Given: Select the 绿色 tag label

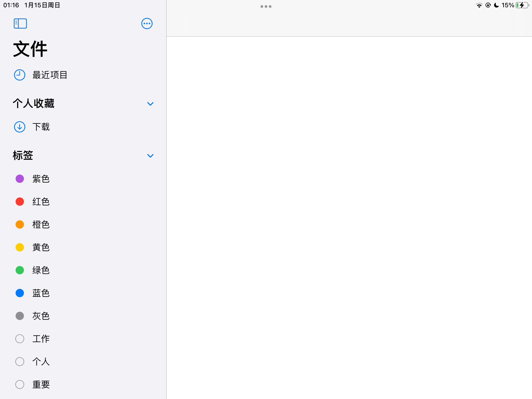Looking at the screenshot, I should tap(41, 270).
